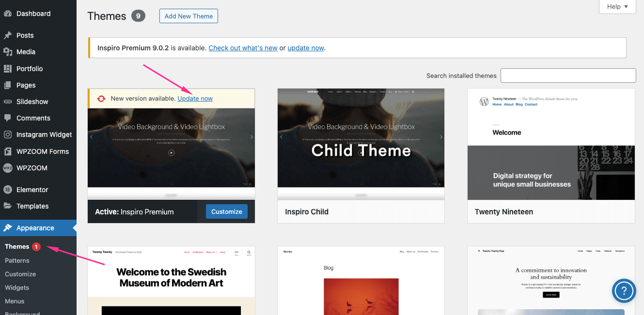Image resolution: width=644 pixels, height=315 pixels.
Task: Click the Add New Theme button
Action: [188, 16]
